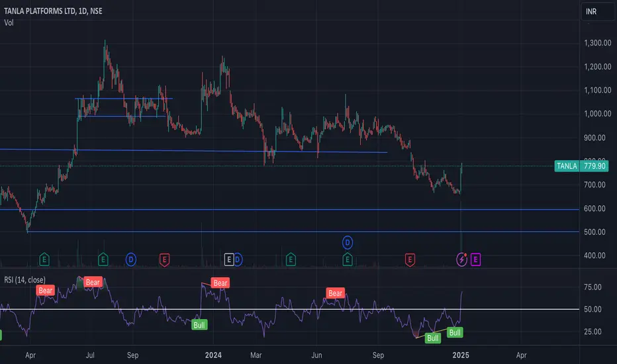Screen dimensions: 617x364
Task: Select short blue line through Jul–Sep 2023 highs
Action: pyautogui.click(x=124, y=99)
